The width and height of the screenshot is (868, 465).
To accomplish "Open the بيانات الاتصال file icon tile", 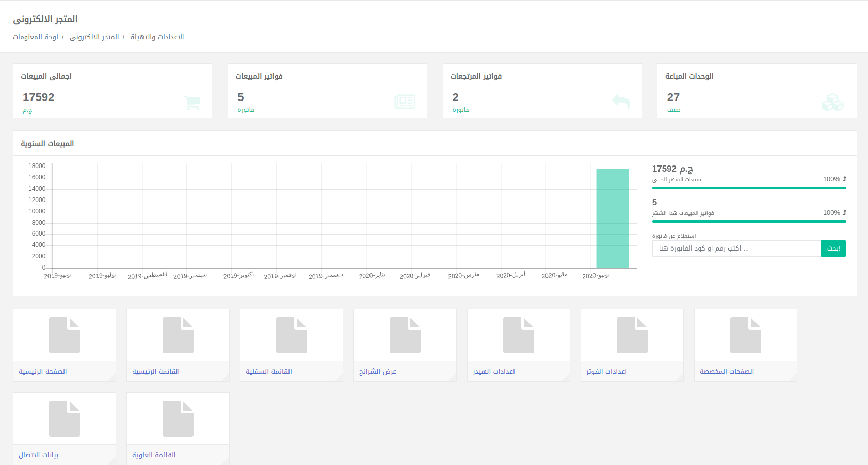I will 65,419.
